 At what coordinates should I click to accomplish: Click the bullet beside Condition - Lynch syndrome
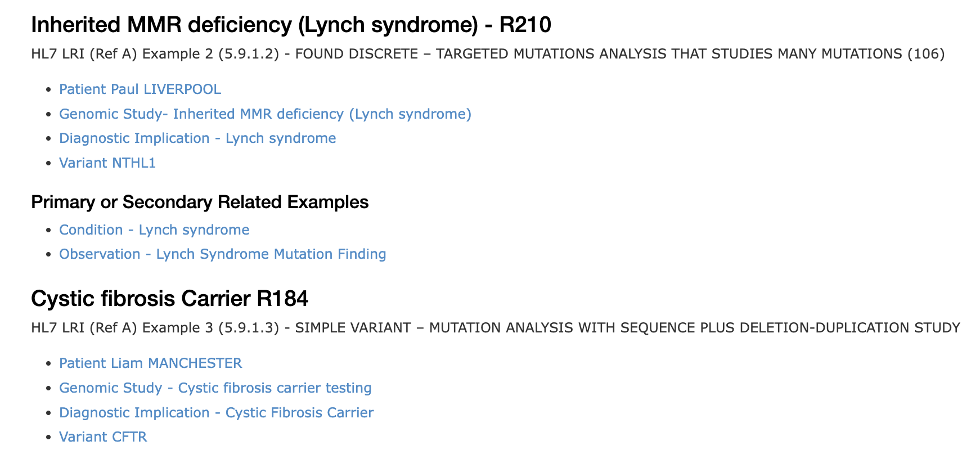pos(49,230)
